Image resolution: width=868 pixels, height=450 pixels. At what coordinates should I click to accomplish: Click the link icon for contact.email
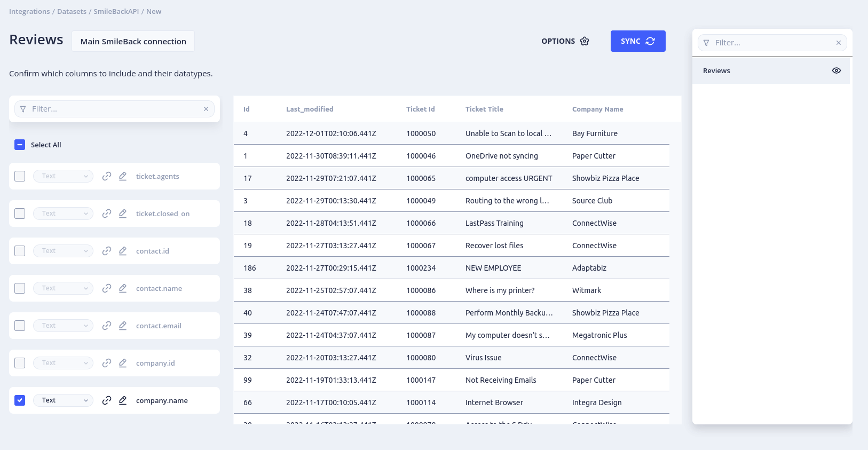107,326
